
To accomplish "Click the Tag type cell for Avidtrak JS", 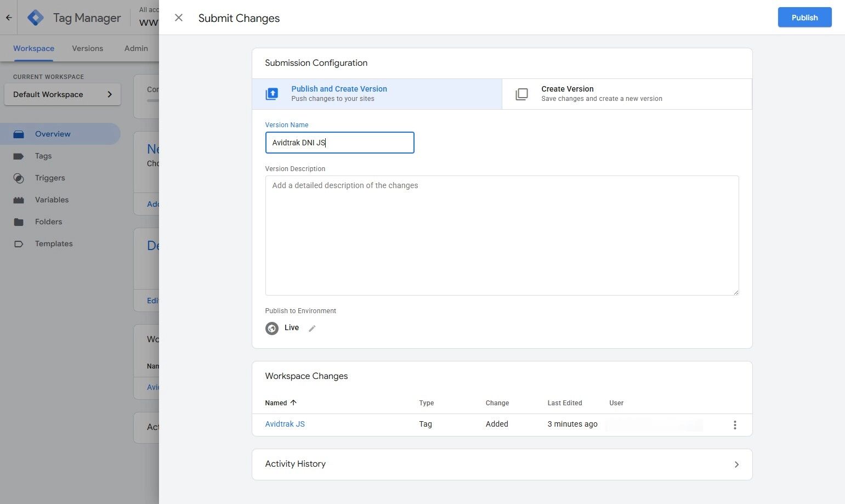I will [426, 424].
